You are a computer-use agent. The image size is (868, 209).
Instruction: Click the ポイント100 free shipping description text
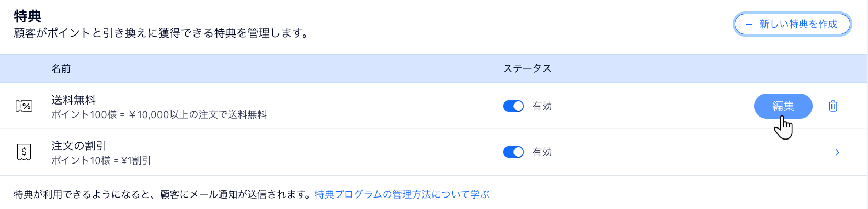click(159, 114)
